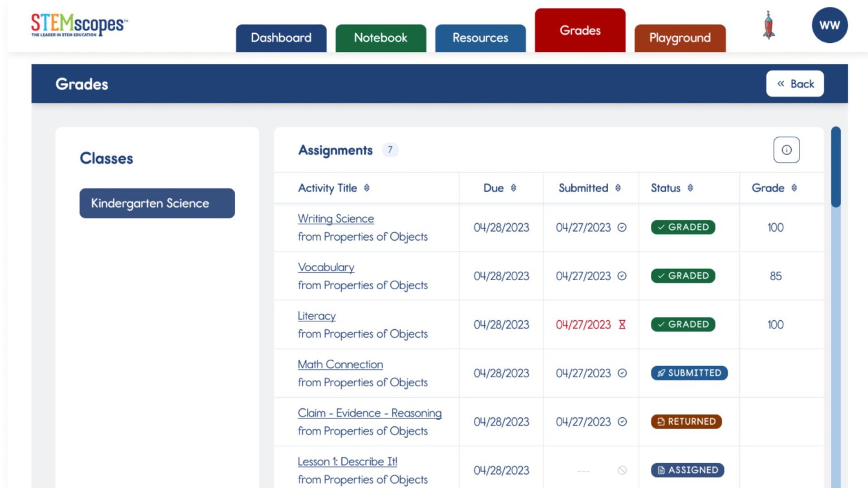Sort assignments by Status column
The height and width of the screenshot is (488, 868).
[x=690, y=188]
